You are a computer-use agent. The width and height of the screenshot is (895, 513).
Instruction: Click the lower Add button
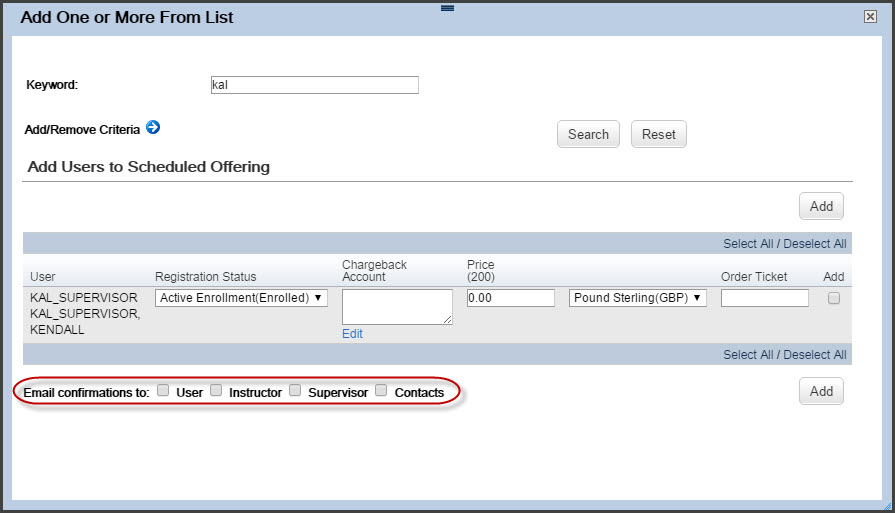tap(821, 391)
